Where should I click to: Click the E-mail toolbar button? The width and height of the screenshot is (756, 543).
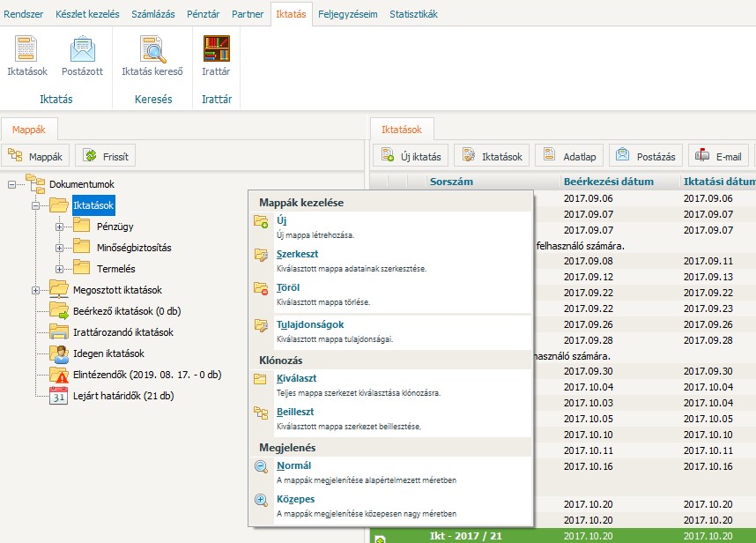click(719, 156)
